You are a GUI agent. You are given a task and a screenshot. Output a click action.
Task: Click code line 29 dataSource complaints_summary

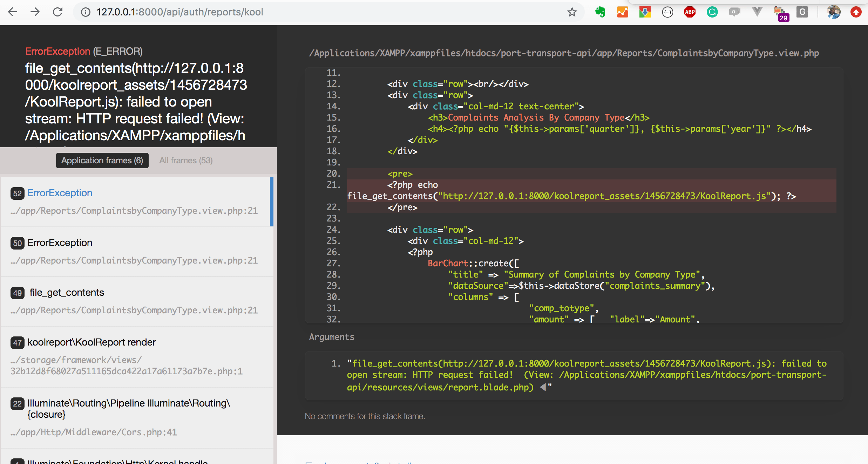click(x=581, y=286)
